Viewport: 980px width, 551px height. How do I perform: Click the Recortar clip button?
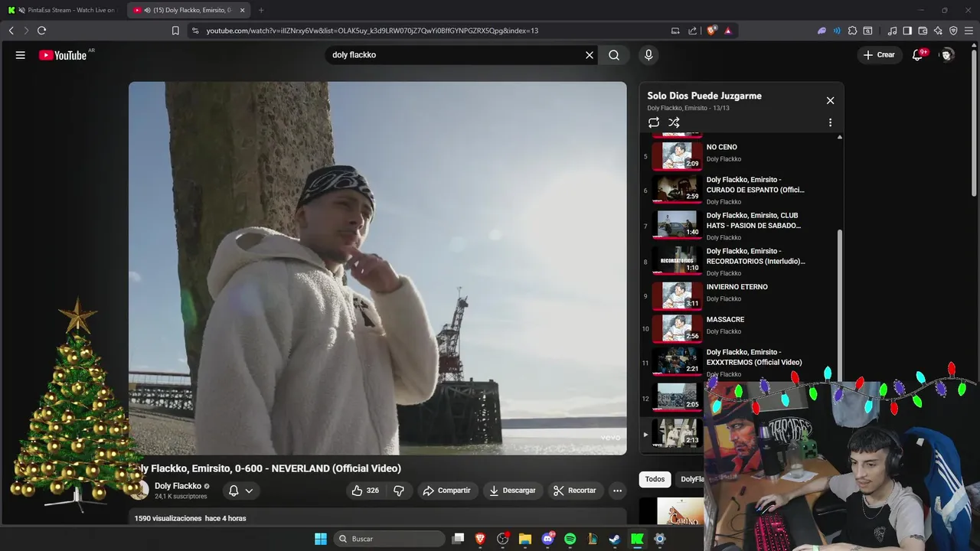pos(575,491)
